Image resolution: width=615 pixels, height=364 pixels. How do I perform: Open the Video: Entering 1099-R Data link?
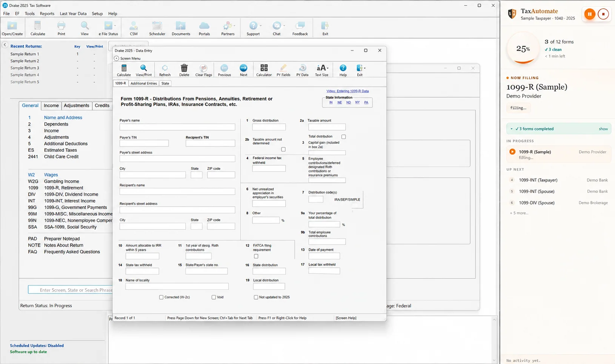pyautogui.click(x=347, y=91)
